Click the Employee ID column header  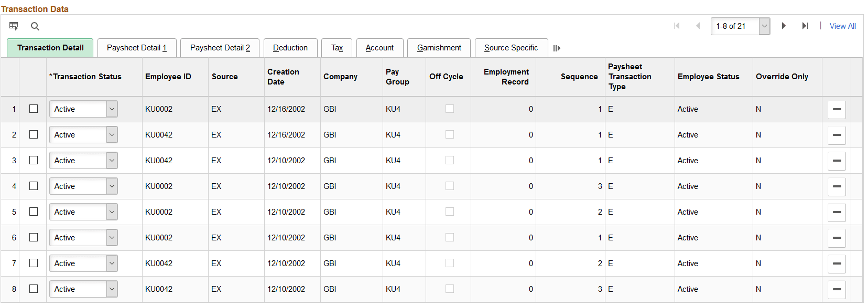pos(168,77)
